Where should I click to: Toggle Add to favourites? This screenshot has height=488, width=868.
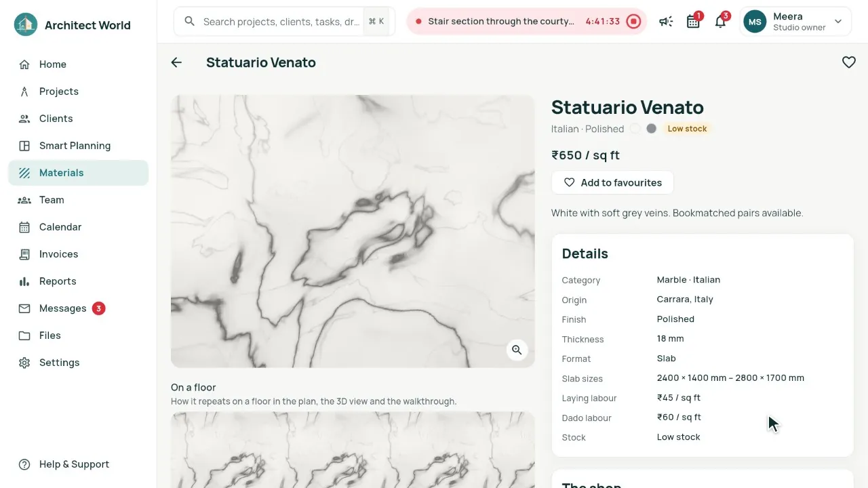[x=612, y=182]
